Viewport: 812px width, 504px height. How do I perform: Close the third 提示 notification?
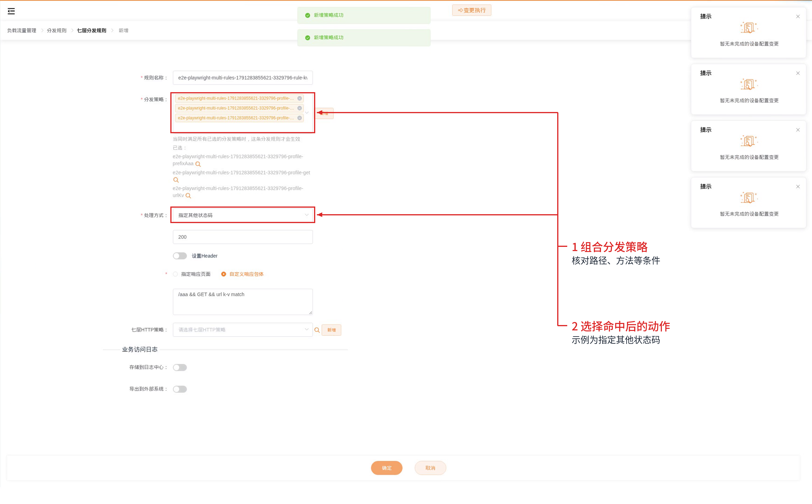click(x=798, y=130)
